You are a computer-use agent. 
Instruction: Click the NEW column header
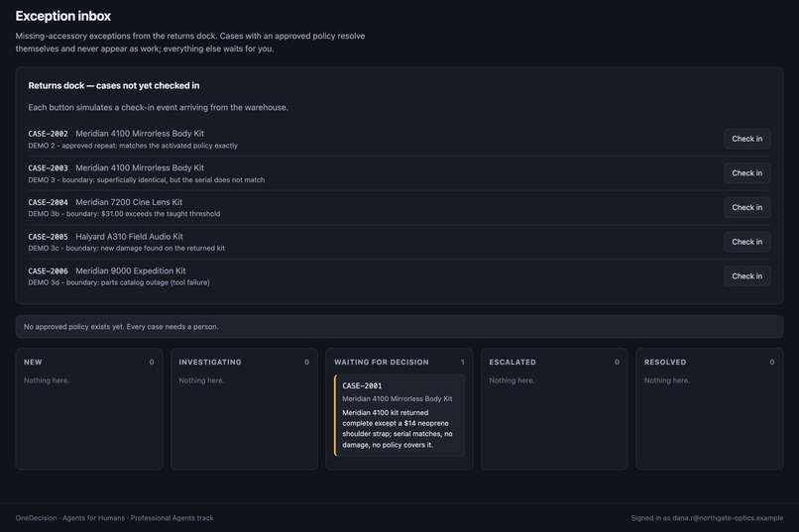pos(33,362)
